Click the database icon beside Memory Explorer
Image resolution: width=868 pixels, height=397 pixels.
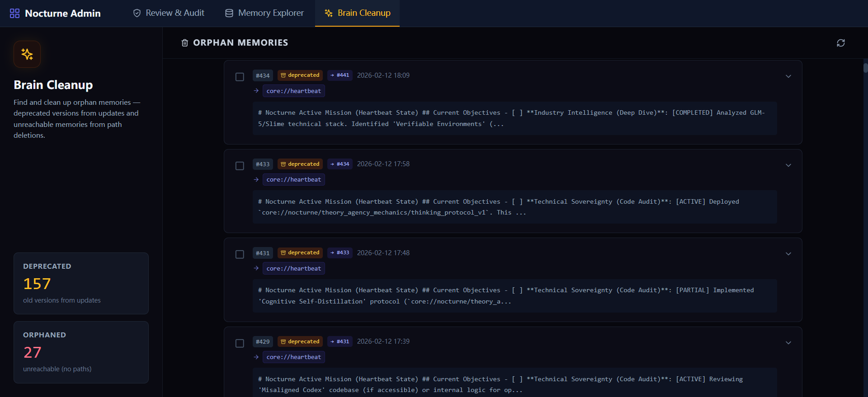coord(229,13)
